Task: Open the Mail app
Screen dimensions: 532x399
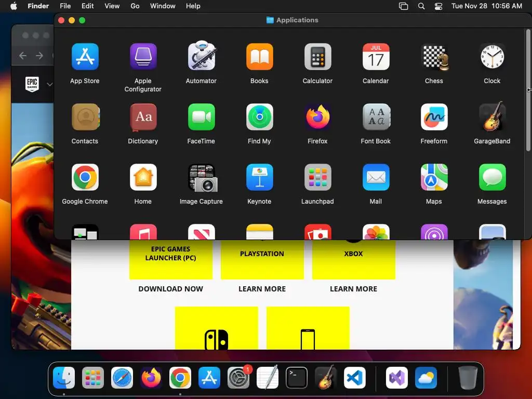Action: tap(376, 177)
